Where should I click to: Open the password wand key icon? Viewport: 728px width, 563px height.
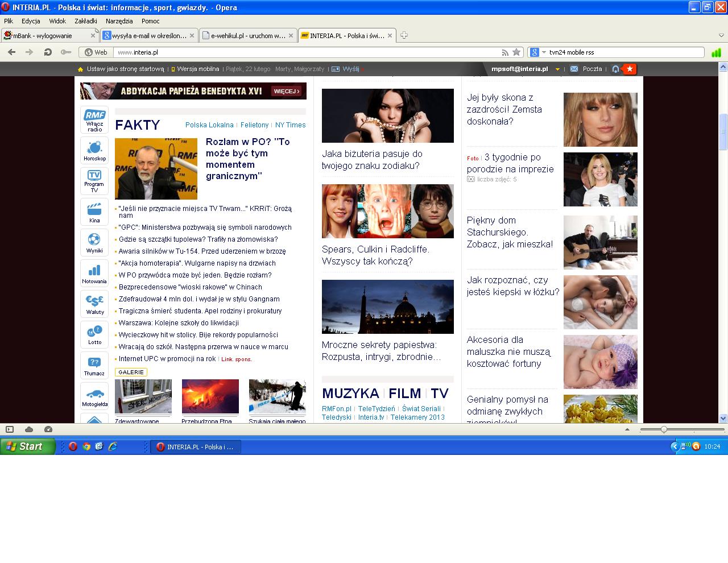(x=66, y=52)
